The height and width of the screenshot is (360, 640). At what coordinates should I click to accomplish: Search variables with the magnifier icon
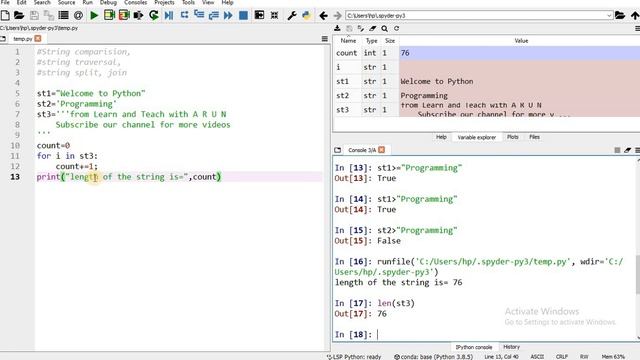point(384,28)
